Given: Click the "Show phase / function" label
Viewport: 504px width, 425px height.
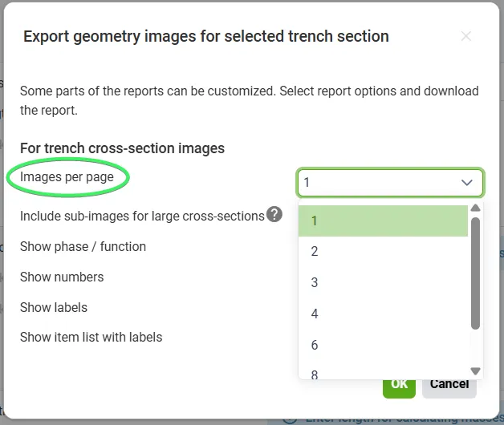Looking at the screenshot, I should (x=83, y=246).
